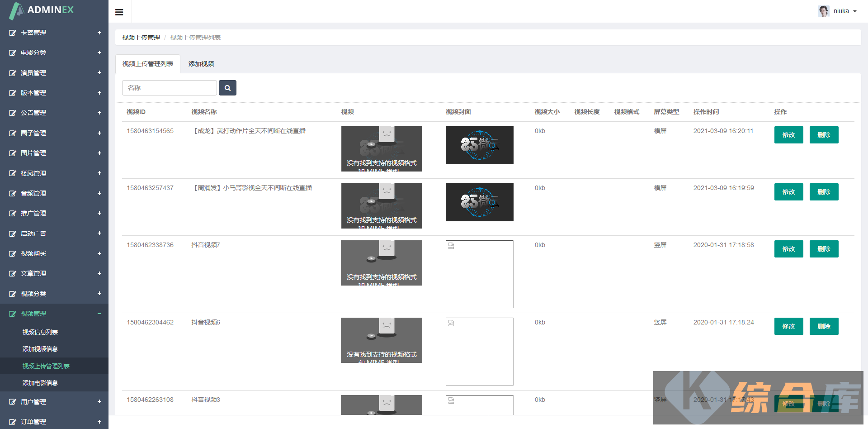Click edit icon beside 推广管理

[x=13, y=213]
